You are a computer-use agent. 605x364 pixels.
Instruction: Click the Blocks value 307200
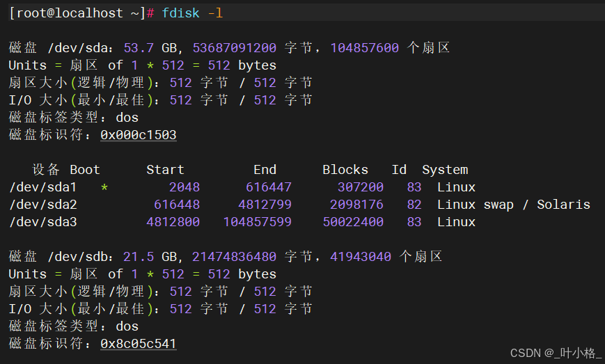361,187
